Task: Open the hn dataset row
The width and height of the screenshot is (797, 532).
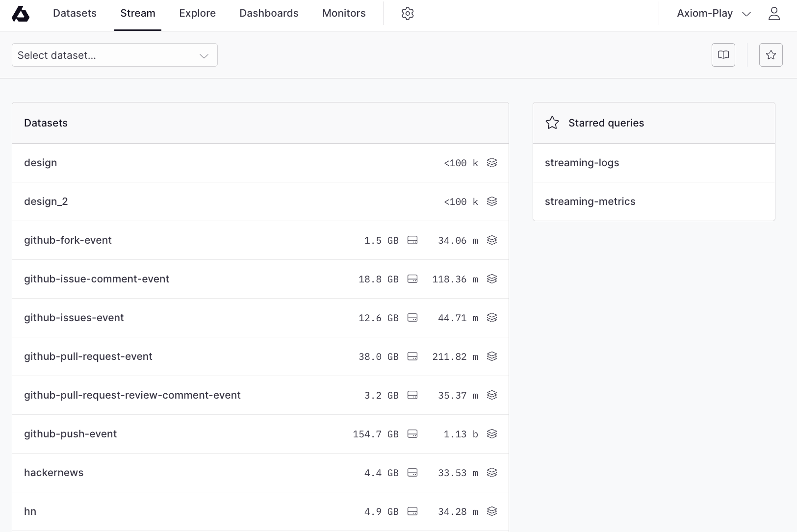Action: (30, 511)
